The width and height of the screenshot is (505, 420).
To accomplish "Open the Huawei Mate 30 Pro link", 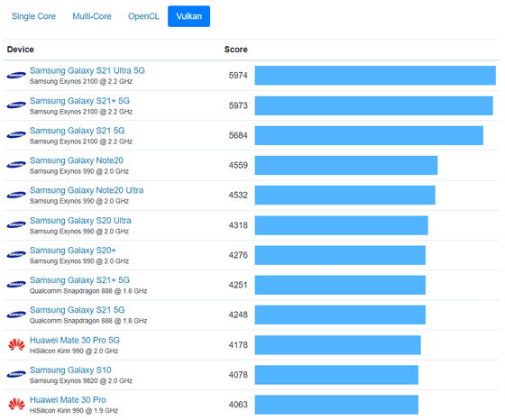I will pyautogui.click(x=68, y=400).
